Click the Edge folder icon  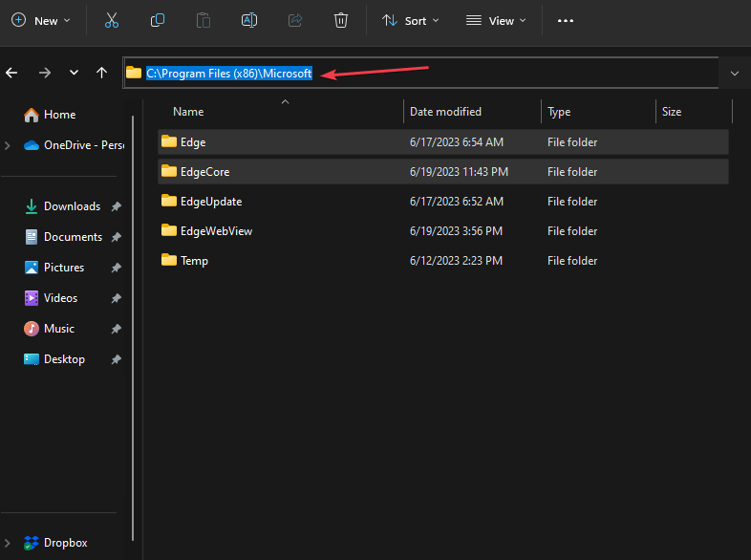[x=168, y=141]
